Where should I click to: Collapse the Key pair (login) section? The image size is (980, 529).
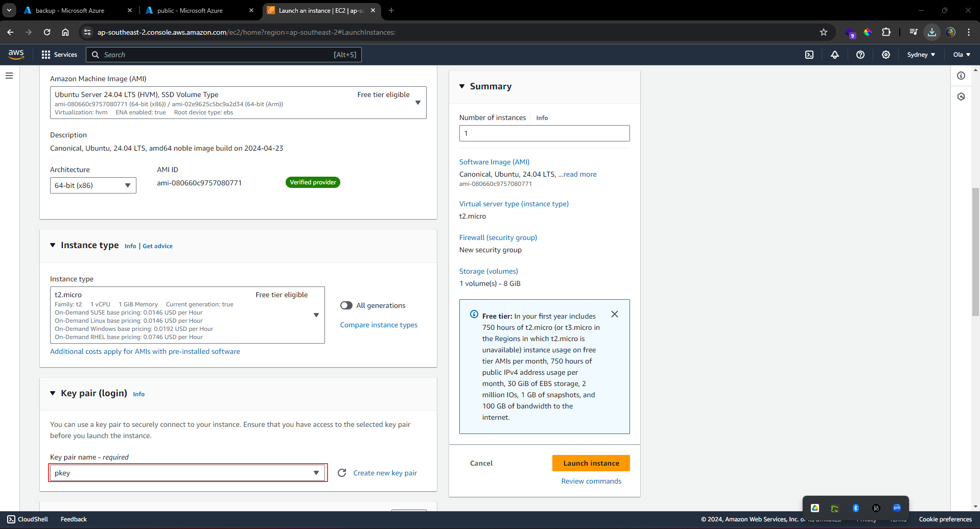coord(53,393)
